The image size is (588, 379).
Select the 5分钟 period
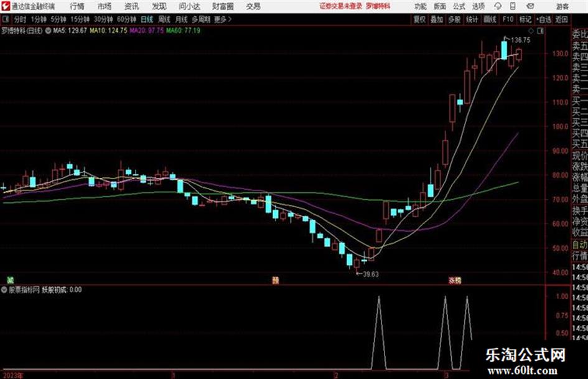(58, 19)
